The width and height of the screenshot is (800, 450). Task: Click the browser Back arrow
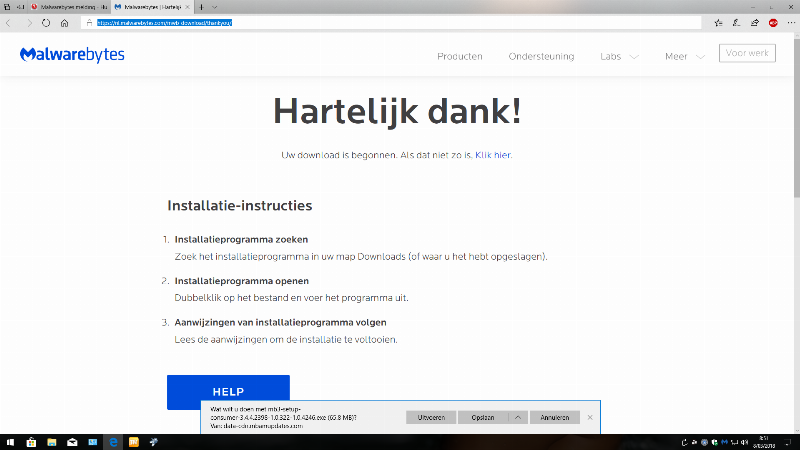pos(8,23)
